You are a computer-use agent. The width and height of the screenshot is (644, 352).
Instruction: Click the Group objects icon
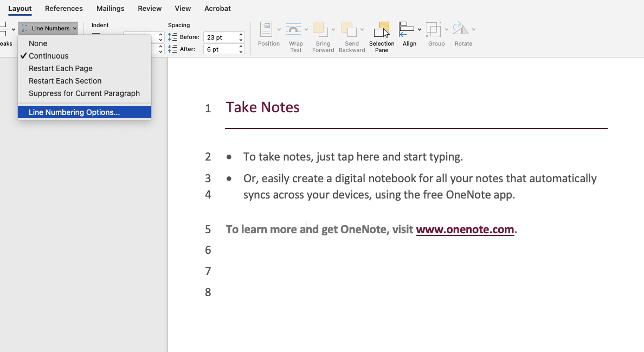pos(434,29)
